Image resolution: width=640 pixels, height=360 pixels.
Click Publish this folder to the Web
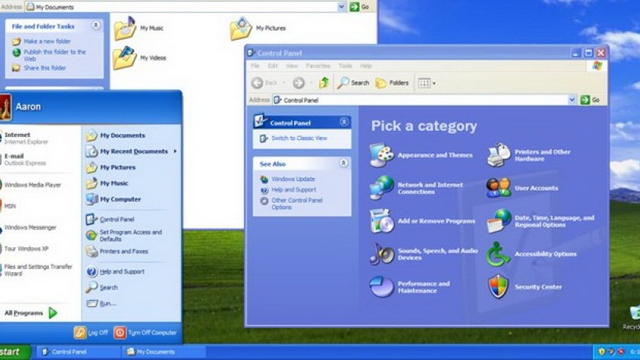pyautogui.click(x=54, y=55)
